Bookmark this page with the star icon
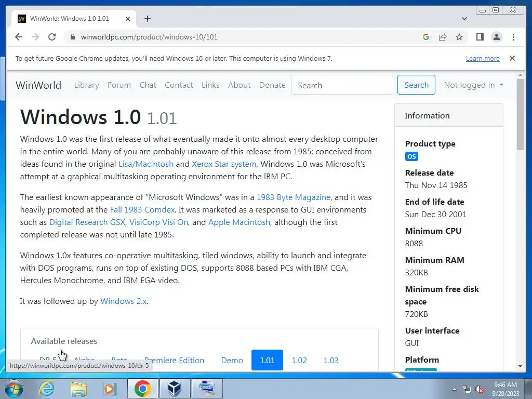 pyautogui.click(x=459, y=37)
